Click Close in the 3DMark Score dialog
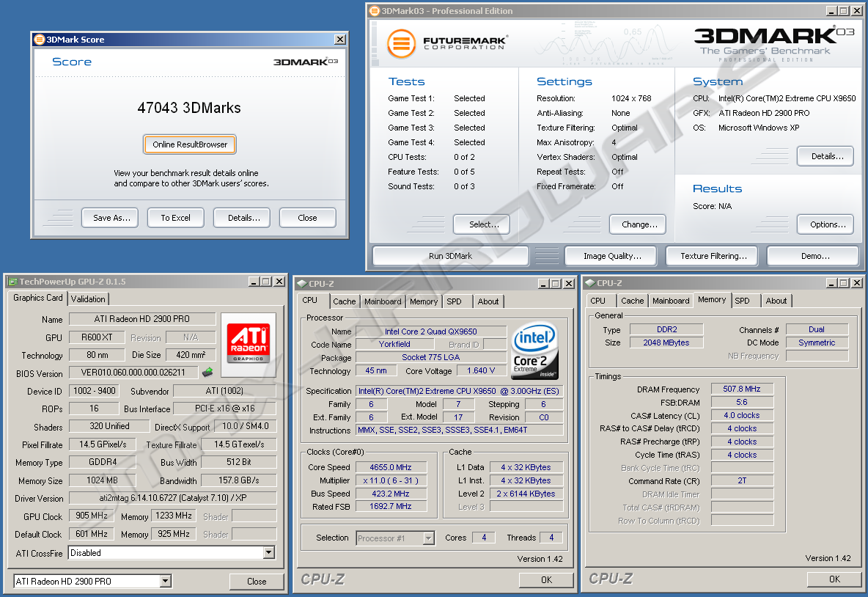 tap(308, 218)
